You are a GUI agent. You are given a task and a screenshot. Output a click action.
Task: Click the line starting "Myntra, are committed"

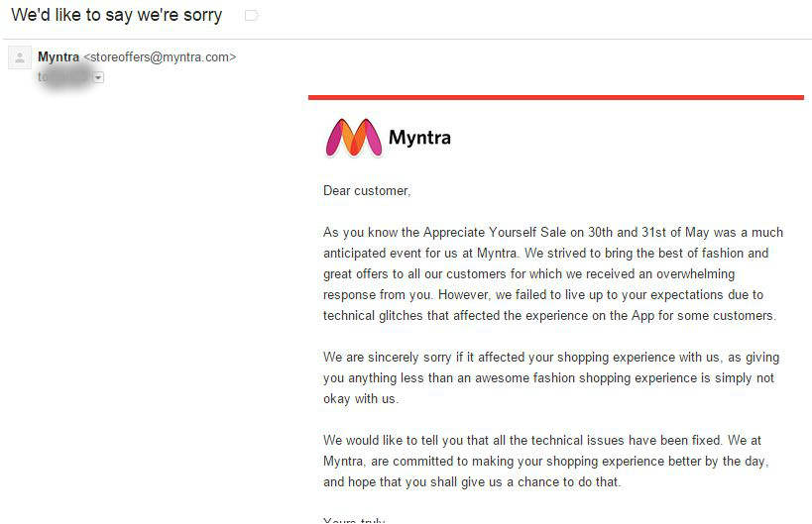pyautogui.click(x=545, y=462)
